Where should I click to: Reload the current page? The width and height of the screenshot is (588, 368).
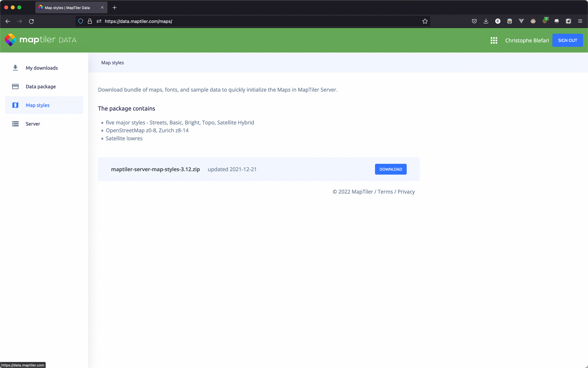click(31, 21)
